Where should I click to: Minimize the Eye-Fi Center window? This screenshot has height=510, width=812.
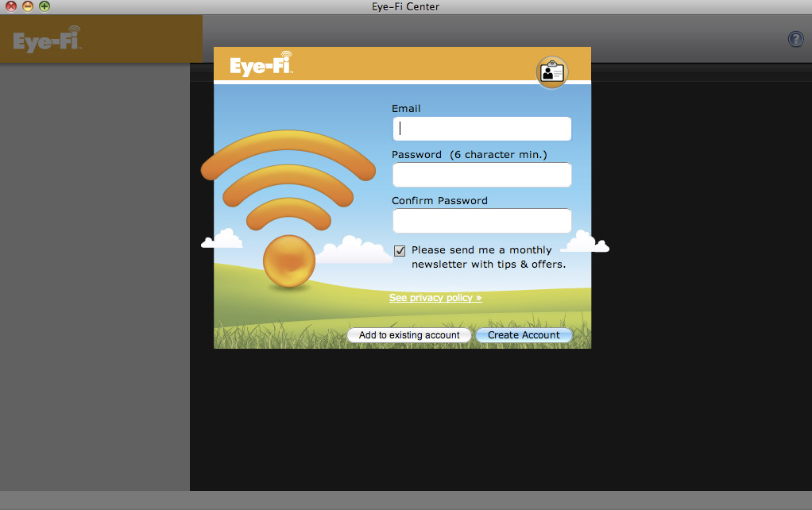[x=28, y=6]
